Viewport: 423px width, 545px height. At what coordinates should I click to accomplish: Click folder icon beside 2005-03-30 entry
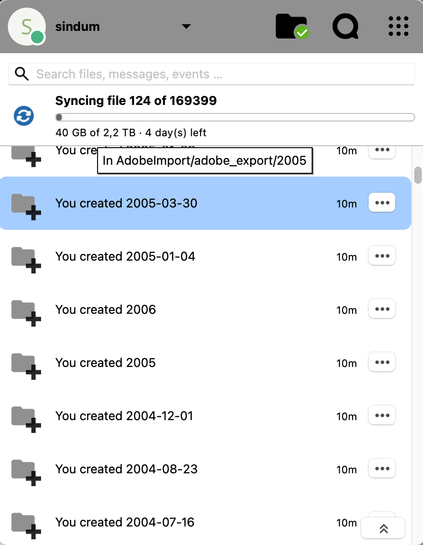click(26, 206)
